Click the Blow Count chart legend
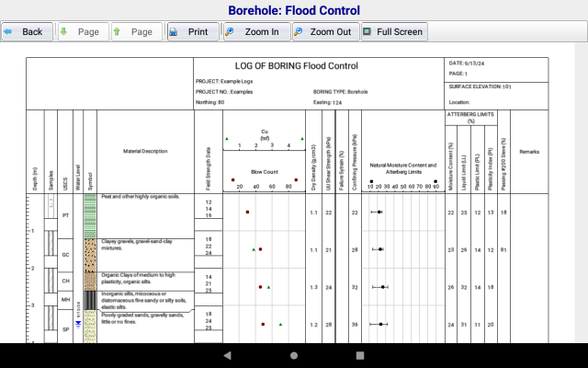This screenshot has width=588, height=368. click(x=265, y=171)
